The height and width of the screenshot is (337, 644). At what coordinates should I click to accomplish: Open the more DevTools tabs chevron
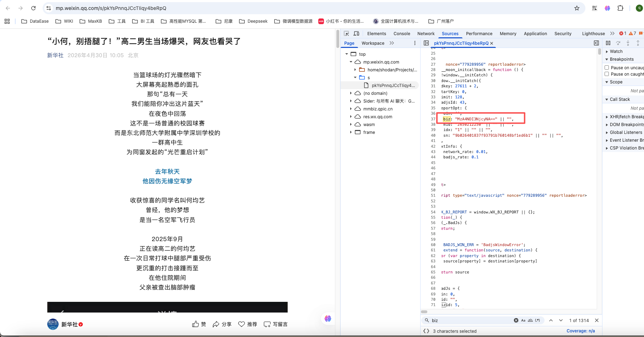tap(612, 33)
